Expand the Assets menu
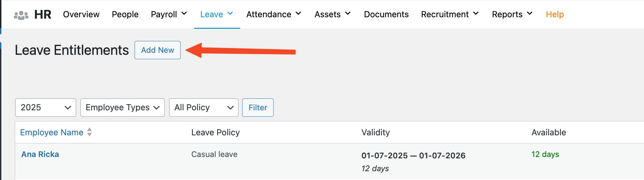644x180 pixels. coord(332,15)
